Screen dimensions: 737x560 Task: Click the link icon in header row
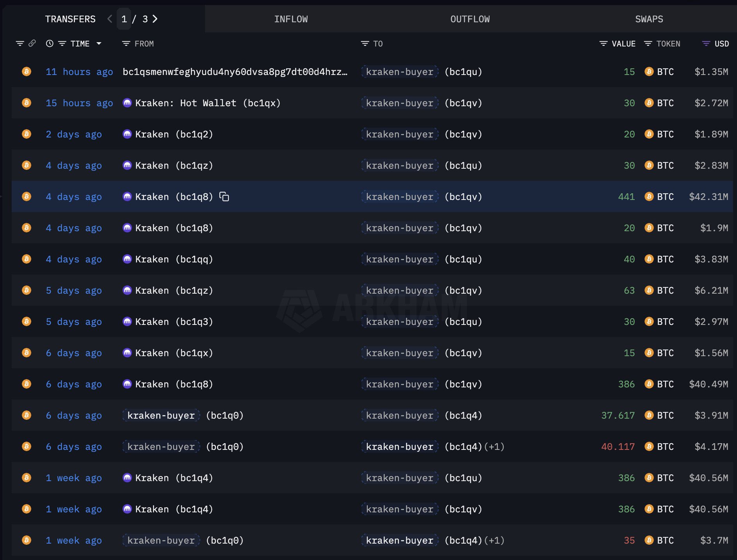[32, 43]
